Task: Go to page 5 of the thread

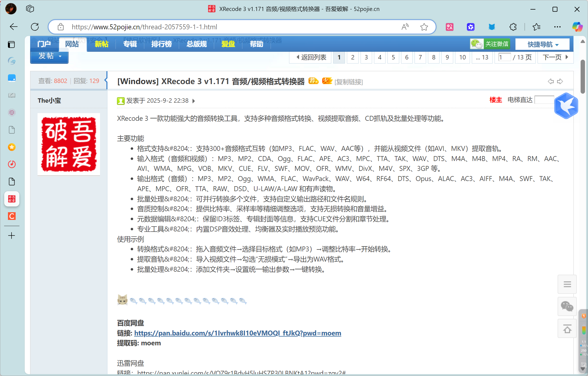Action: pos(393,57)
